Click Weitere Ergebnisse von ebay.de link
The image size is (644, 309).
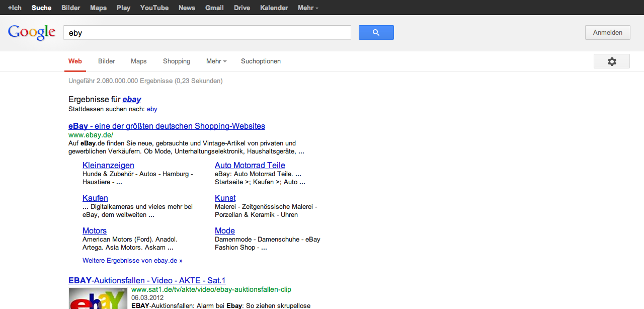click(132, 261)
